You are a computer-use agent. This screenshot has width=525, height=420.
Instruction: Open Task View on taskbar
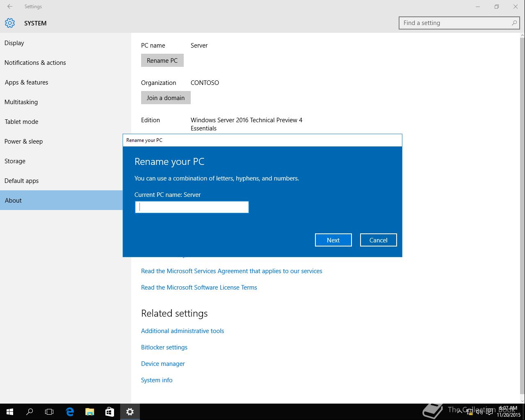click(49, 412)
